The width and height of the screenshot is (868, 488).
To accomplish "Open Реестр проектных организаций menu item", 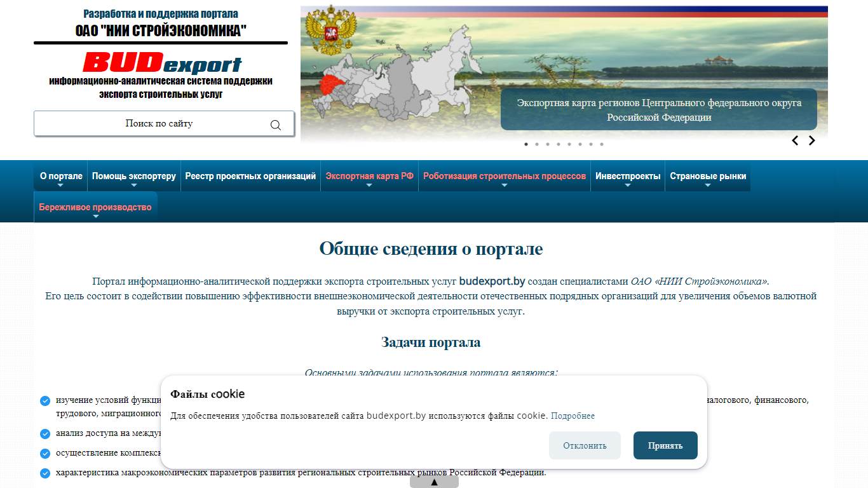I will pos(250,176).
